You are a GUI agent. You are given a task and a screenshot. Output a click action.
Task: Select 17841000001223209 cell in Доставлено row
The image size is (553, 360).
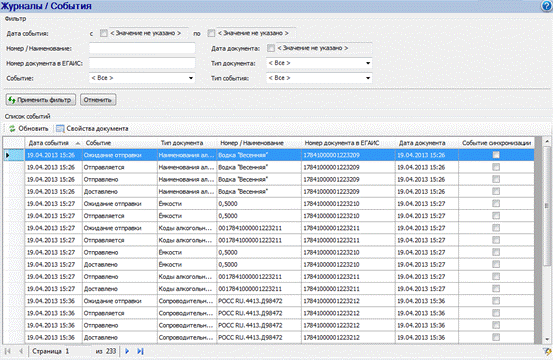[348, 191]
